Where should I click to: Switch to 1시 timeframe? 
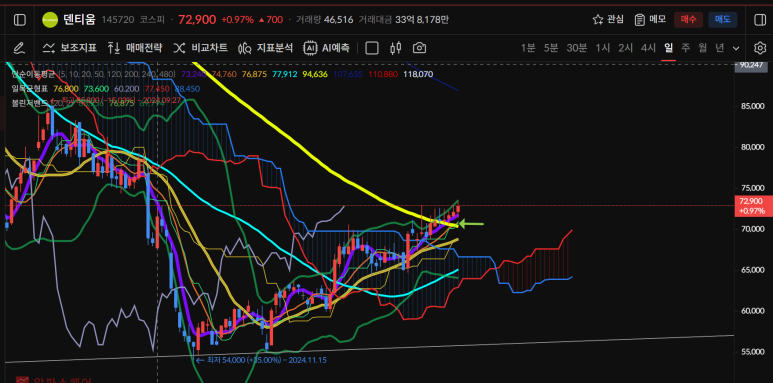point(603,48)
